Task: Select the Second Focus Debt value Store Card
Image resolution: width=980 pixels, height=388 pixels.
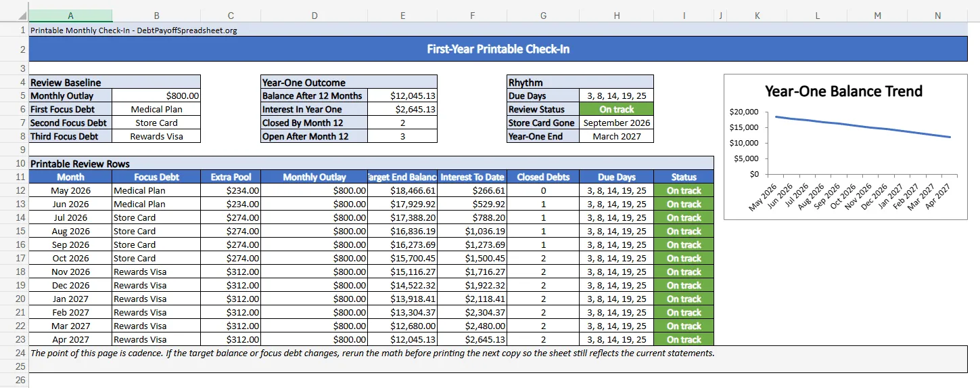Action: [157, 123]
